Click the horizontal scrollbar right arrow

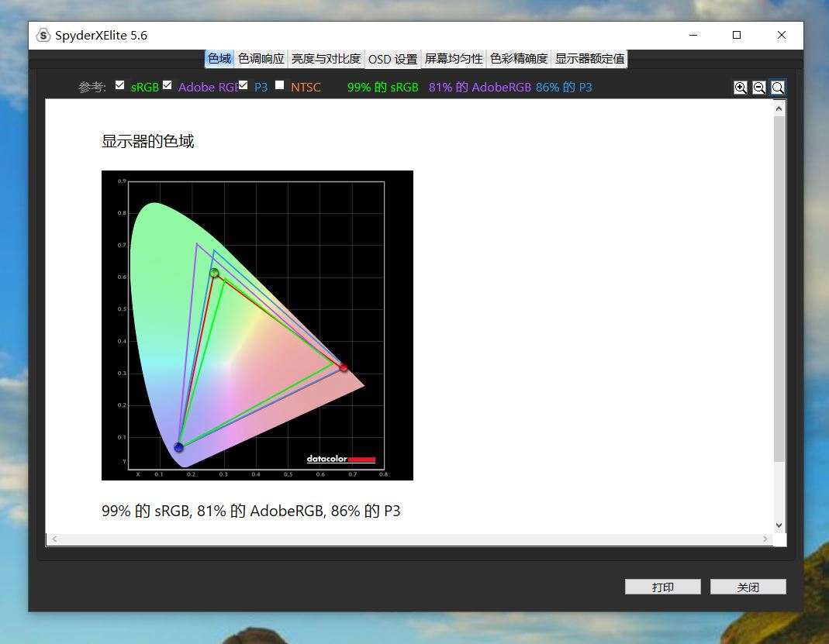coord(765,539)
